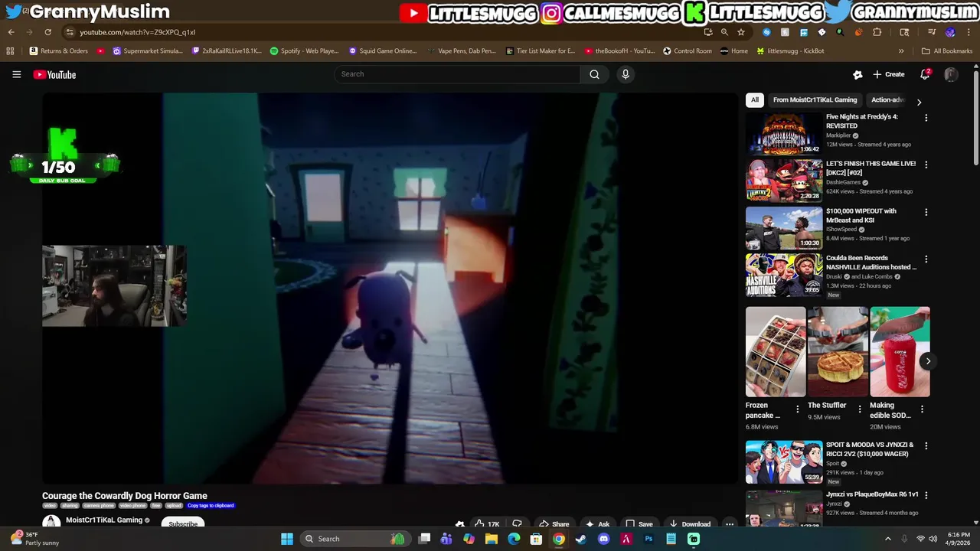Open YouTube notifications bell

[x=925, y=74]
